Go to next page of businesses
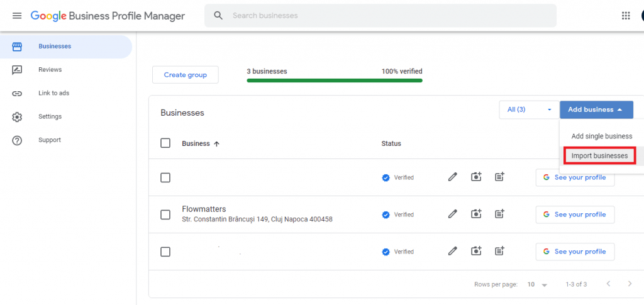 coord(630,284)
